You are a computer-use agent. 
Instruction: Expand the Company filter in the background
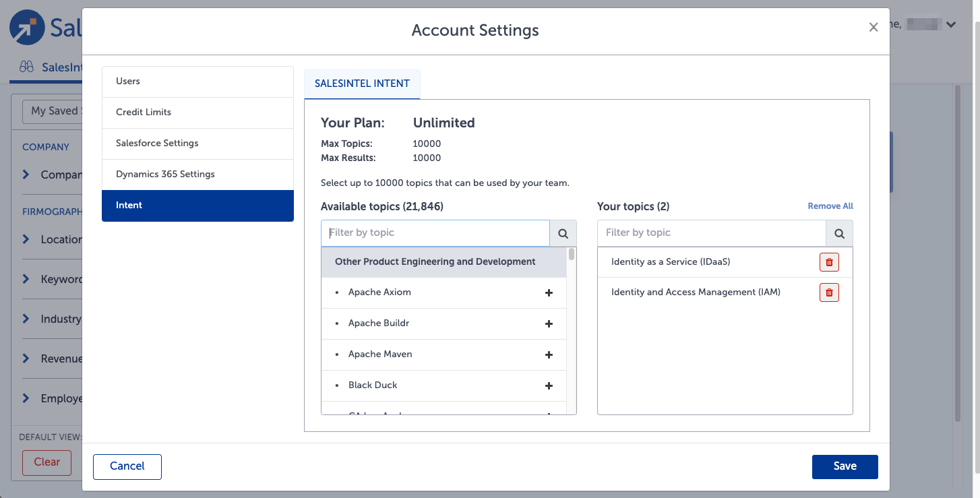click(x=26, y=175)
